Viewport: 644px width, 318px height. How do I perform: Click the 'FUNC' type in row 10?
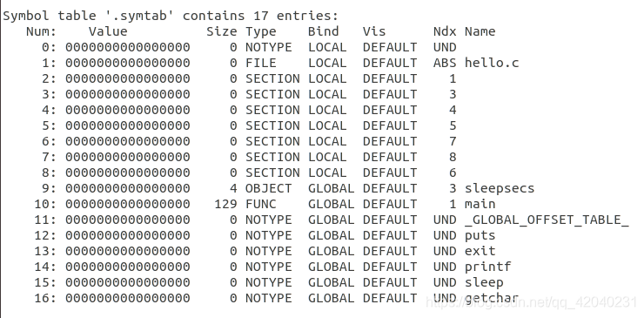[x=261, y=204]
